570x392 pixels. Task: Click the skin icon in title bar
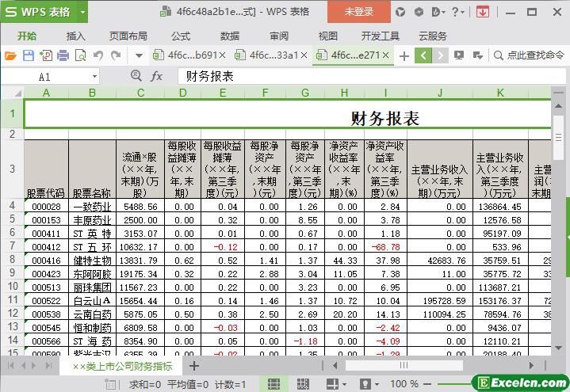tap(400, 12)
